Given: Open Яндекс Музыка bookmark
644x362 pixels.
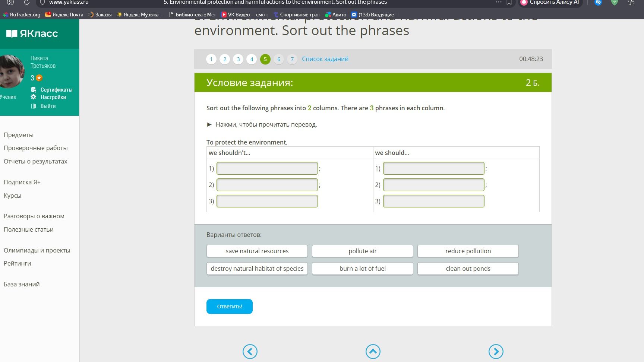Looking at the screenshot, I should point(140,15).
